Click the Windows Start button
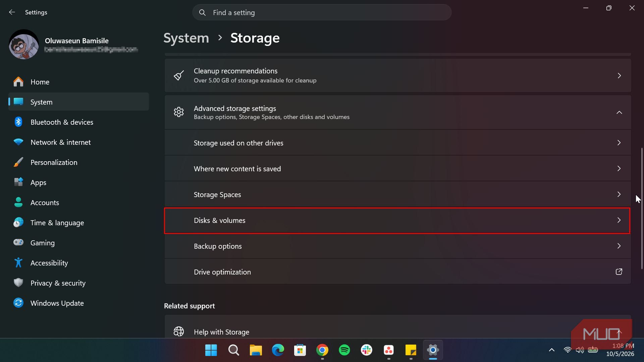This screenshot has height=362, width=644. 211,350
